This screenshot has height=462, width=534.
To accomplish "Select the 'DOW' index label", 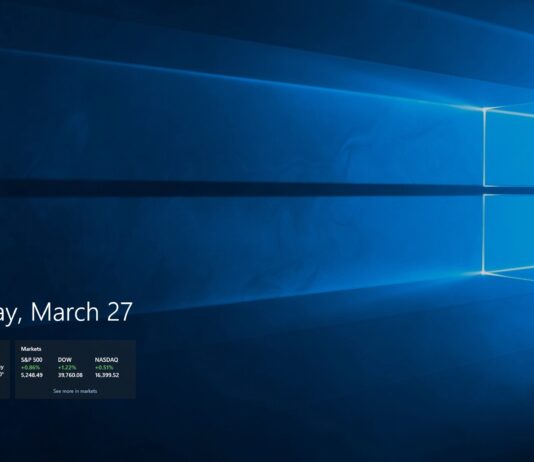I will (x=65, y=360).
